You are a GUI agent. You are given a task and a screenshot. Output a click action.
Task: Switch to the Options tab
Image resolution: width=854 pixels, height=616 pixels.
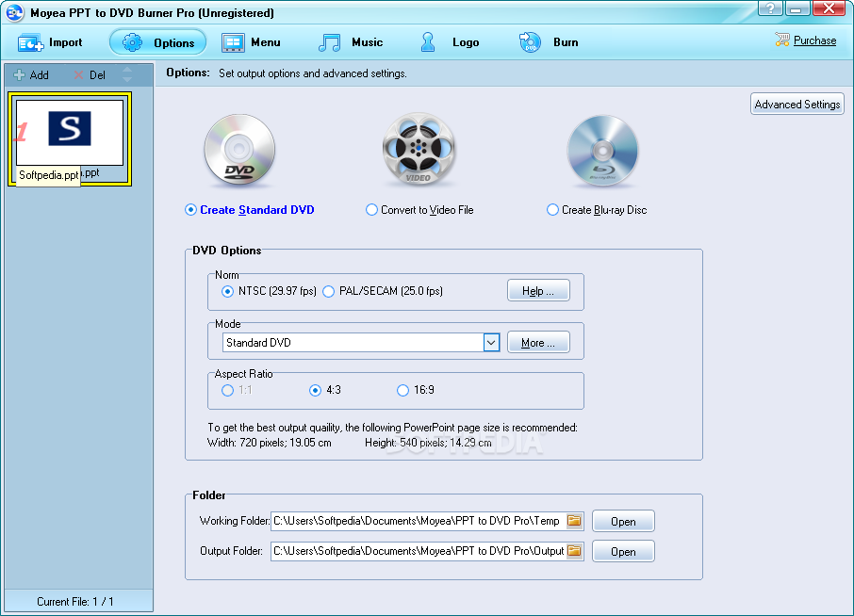coord(158,42)
